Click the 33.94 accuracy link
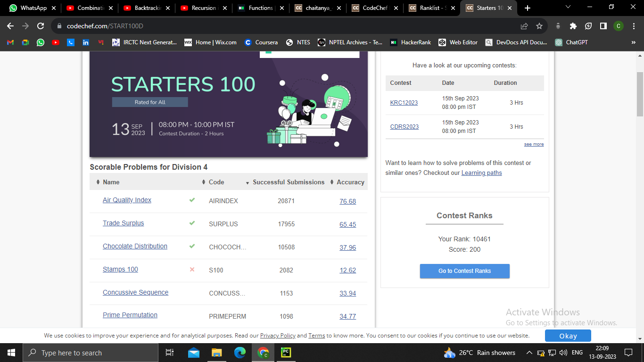 347,294
